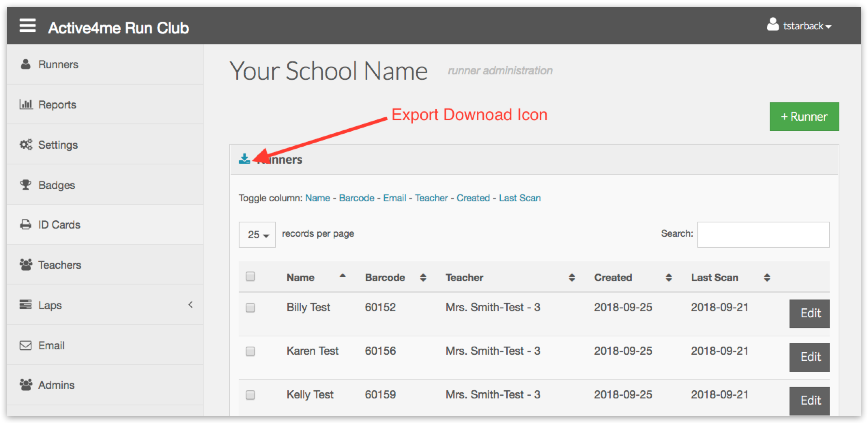This screenshot has height=423, width=868.
Task: Open Runners in the sidebar
Action: (58, 64)
